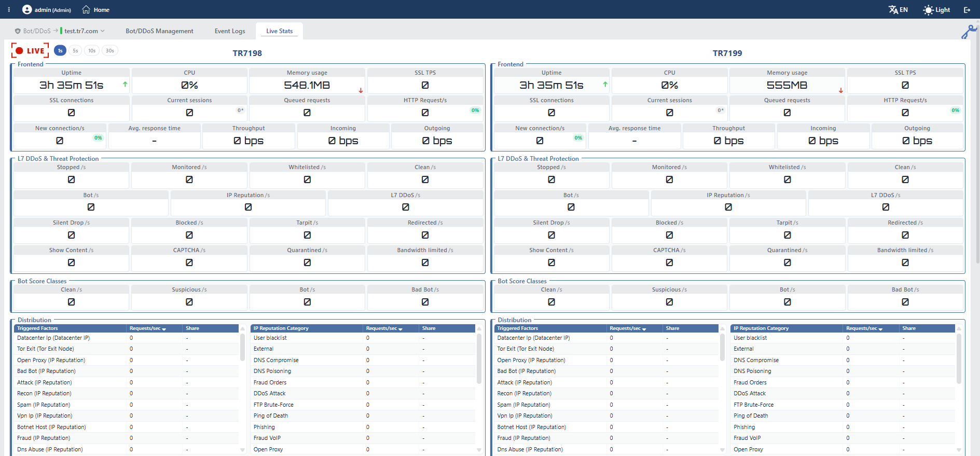Image resolution: width=980 pixels, height=456 pixels.
Task: Expand test.tr7.com domain dropdown
Action: 102,31
